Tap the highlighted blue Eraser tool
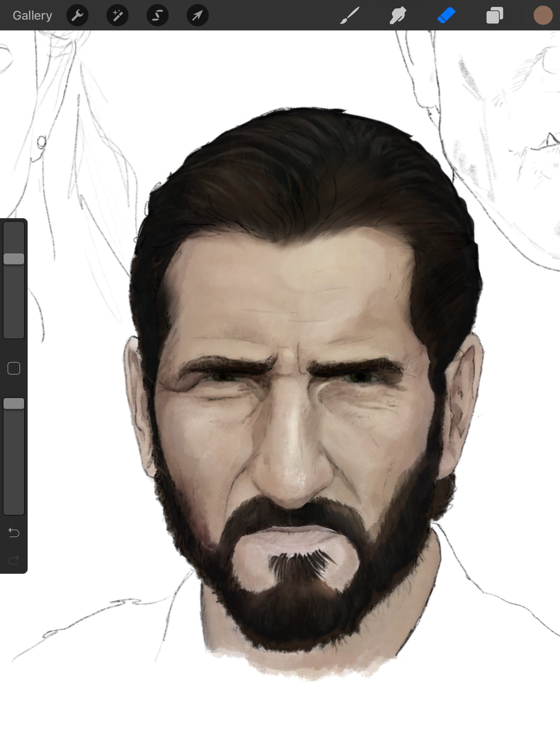 click(446, 15)
